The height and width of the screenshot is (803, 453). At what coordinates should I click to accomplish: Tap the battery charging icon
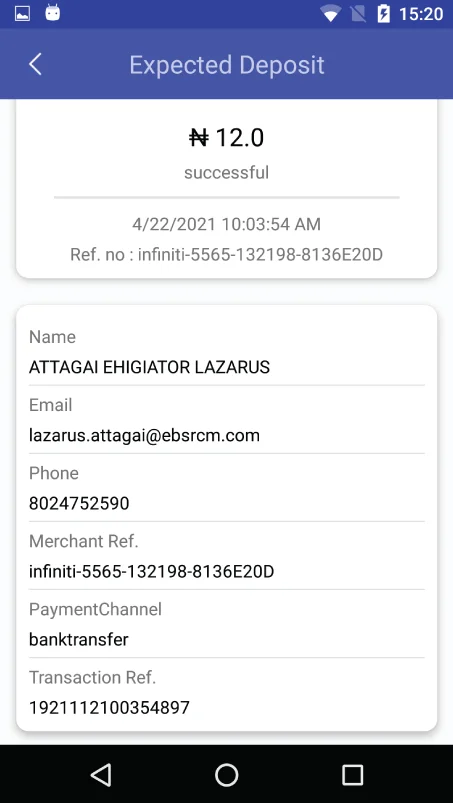(x=383, y=14)
